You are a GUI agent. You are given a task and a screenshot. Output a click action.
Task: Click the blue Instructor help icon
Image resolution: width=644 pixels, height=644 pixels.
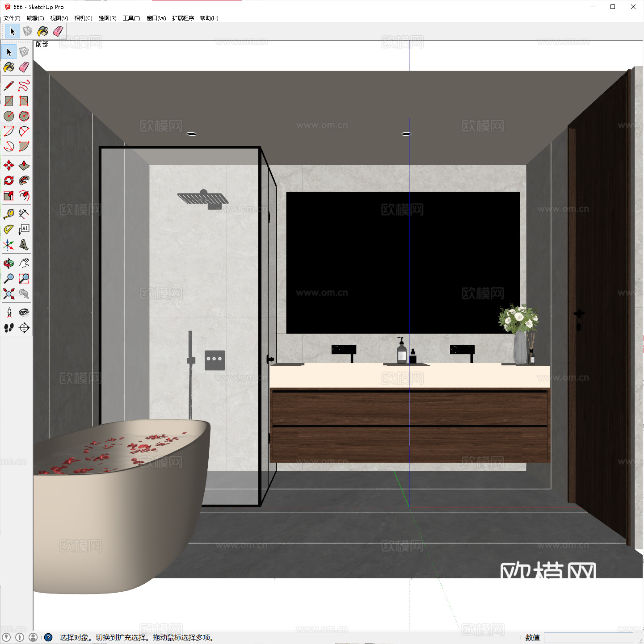click(49, 637)
